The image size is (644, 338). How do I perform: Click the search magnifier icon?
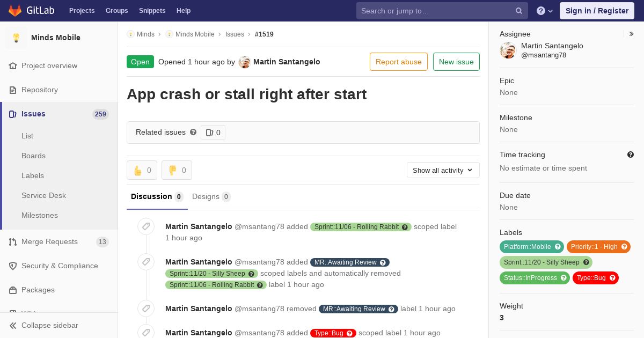coord(519,11)
